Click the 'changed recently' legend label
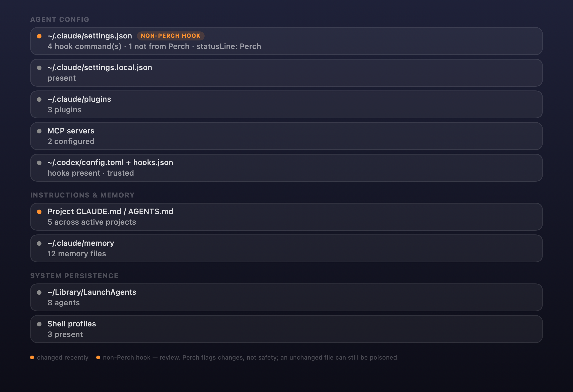The image size is (573, 392). pyautogui.click(x=63, y=358)
